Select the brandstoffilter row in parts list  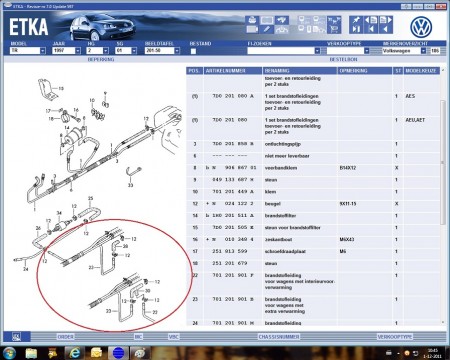(313, 216)
